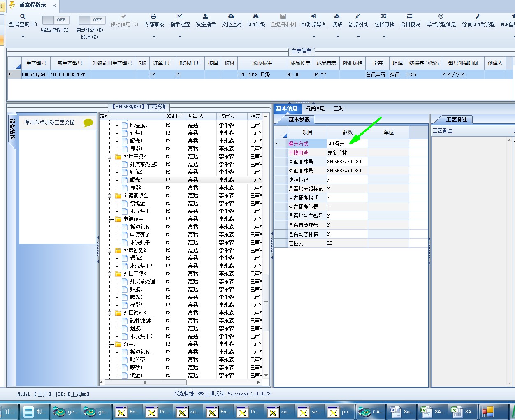Click the 发送指示 upload icon
Viewport: 515px width, 420px height.
coord(205,16)
